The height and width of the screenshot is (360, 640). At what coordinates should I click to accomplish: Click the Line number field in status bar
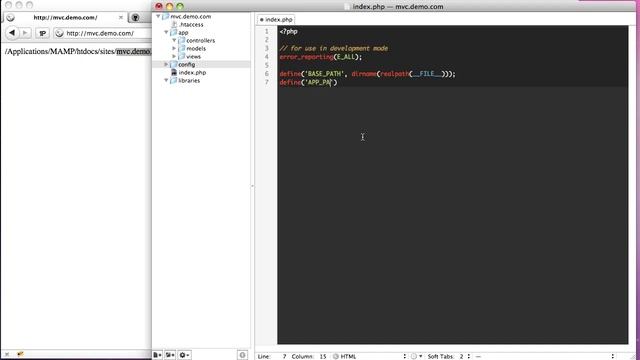coord(272,356)
